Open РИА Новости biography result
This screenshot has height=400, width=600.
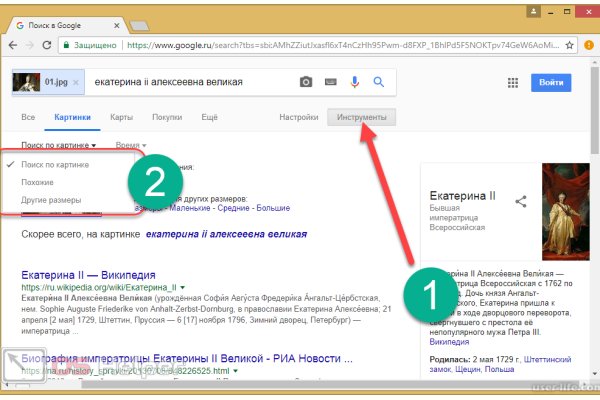[187, 358]
